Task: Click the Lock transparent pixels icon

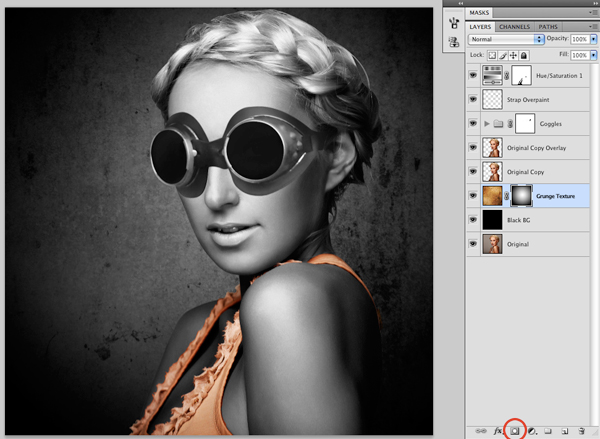Action: click(x=492, y=55)
